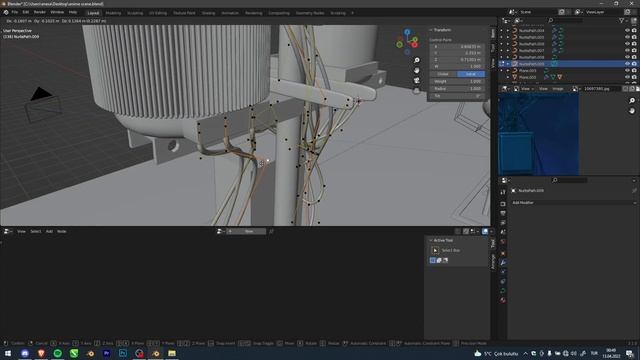Viewport: 640px width, 360px height.
Task: Open Render properties tab in Properties editor
Action: pos(503,204)
